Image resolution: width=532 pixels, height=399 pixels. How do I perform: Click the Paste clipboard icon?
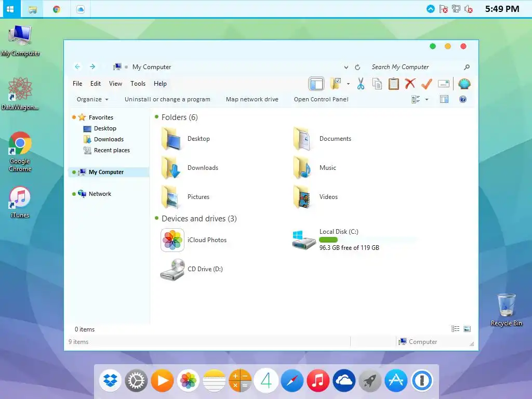pos(394,84)
